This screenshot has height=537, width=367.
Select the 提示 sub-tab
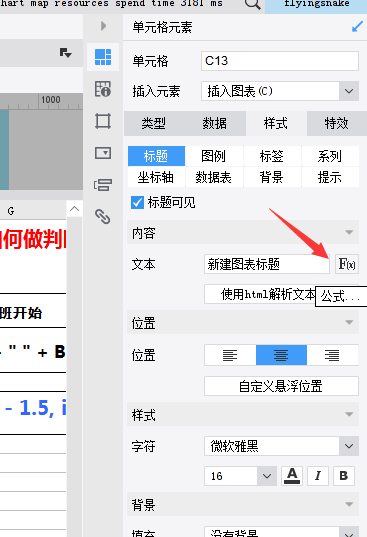coord(330,177)
